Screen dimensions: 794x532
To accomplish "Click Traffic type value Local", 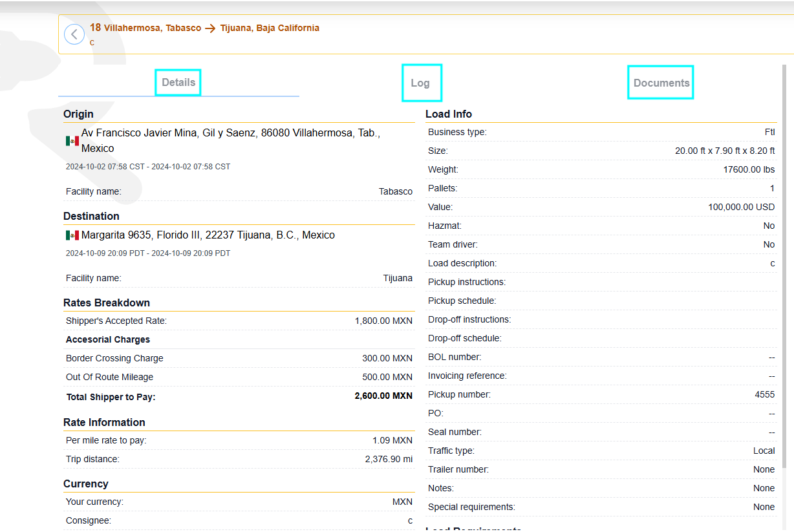I will click(764, 451).
